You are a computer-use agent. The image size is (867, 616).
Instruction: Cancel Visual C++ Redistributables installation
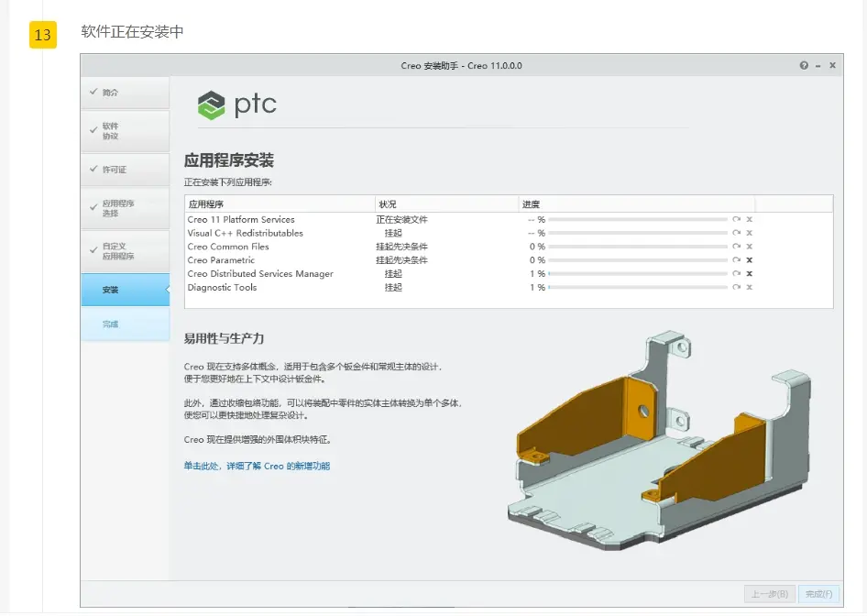(749, 233)
